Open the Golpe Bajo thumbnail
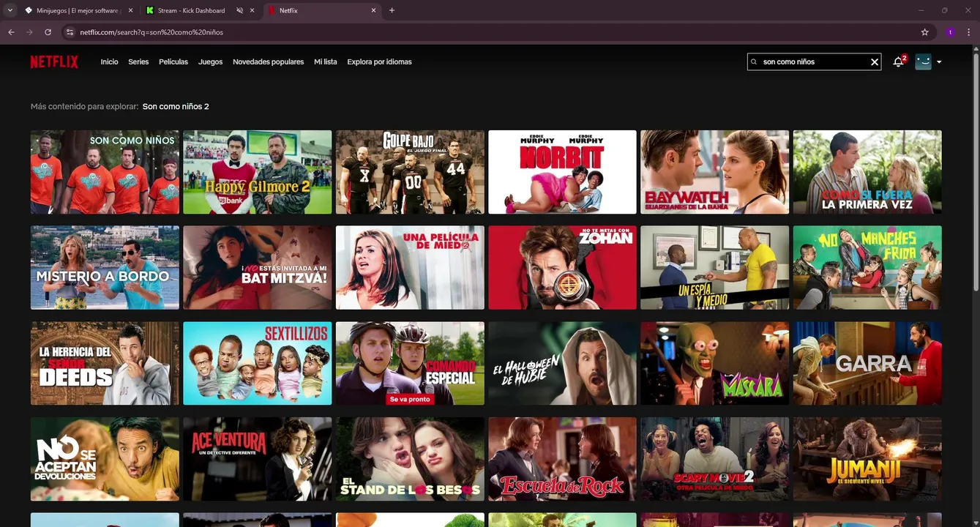 (410, 172)
